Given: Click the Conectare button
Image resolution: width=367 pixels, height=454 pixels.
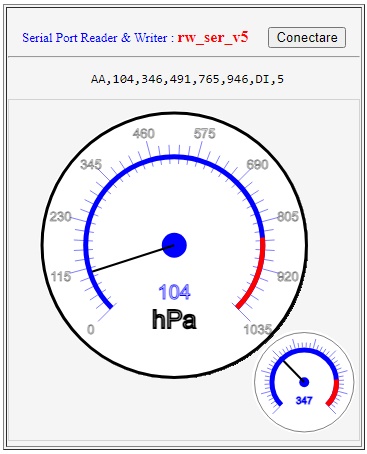Looking at the screenshot, I should pos(307,37).
